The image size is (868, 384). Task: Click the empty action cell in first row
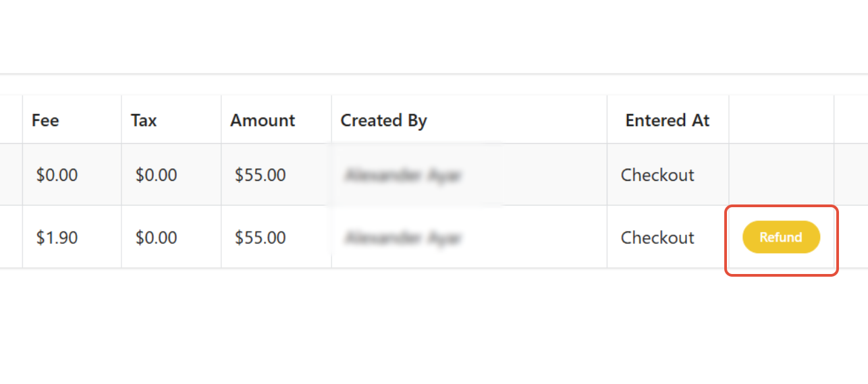coord(782,175)
